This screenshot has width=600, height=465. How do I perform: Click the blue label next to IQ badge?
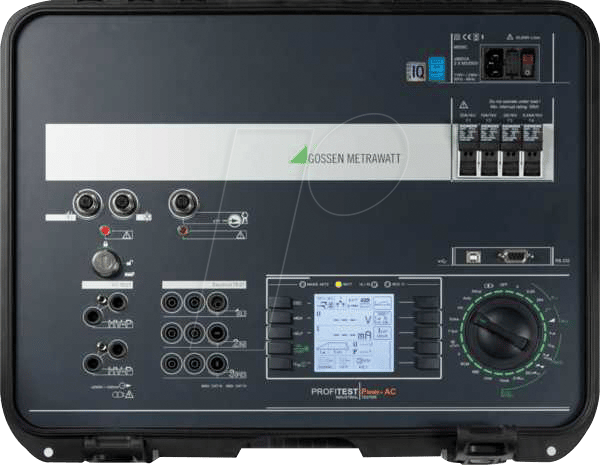(x=436, y=69)
